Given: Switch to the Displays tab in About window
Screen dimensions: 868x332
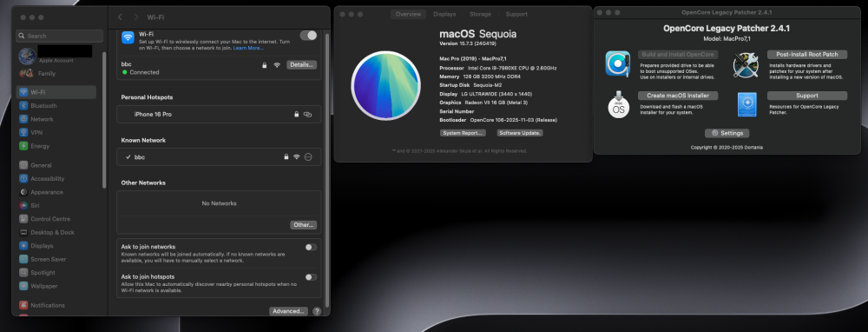Looking at the screenshot, I should tap(444, 15).
